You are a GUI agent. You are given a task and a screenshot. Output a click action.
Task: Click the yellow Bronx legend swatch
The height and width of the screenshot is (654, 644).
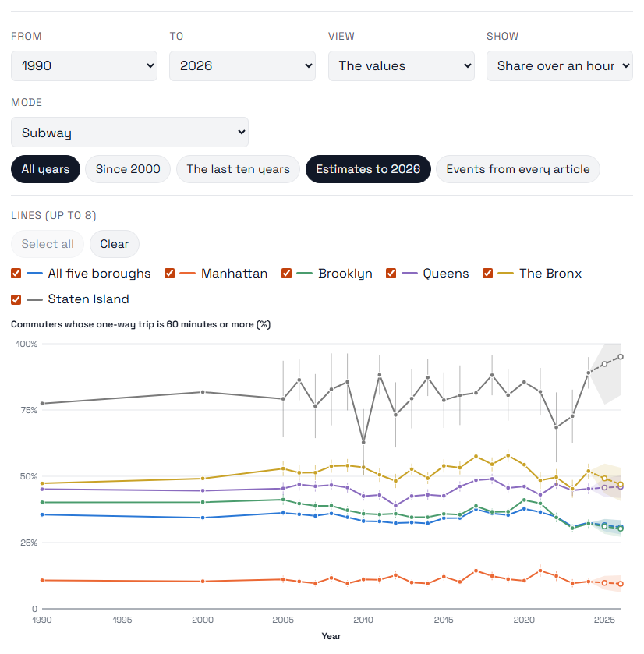tap(506, 274)
